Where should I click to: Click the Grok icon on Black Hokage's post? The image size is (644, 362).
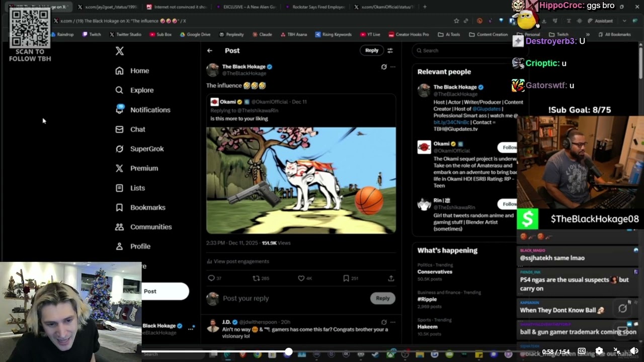click(x=384, y=67)
